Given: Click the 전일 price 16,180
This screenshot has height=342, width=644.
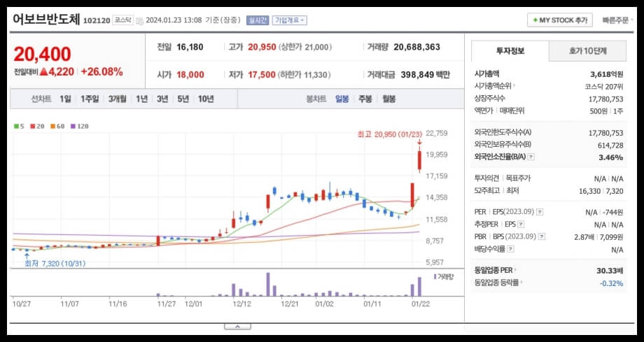Looking at the screenshot, I should coord(190,48).
